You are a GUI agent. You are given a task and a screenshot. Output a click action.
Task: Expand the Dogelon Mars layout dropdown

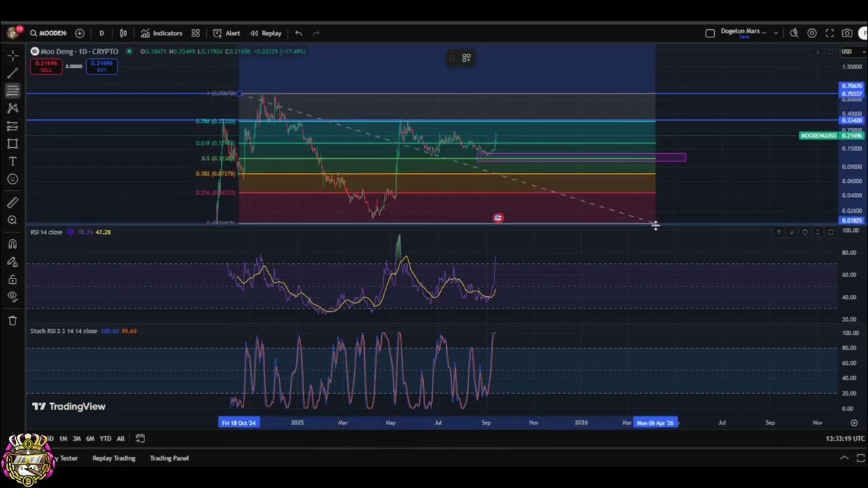[x=776, y=33]
